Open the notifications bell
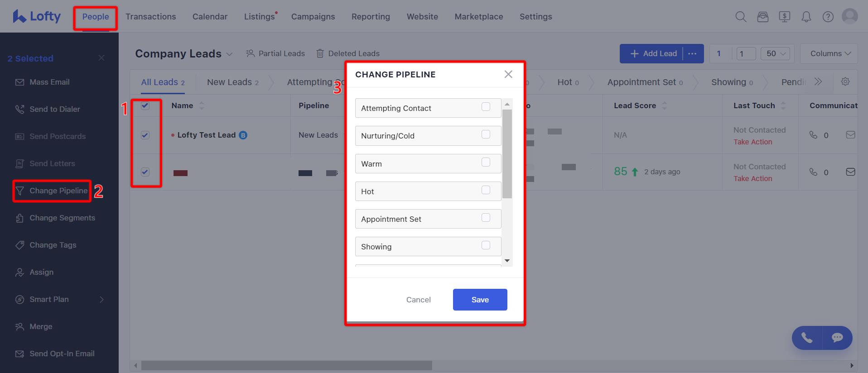This screenshot has height=373, width=868. click(x=806, y=17)
